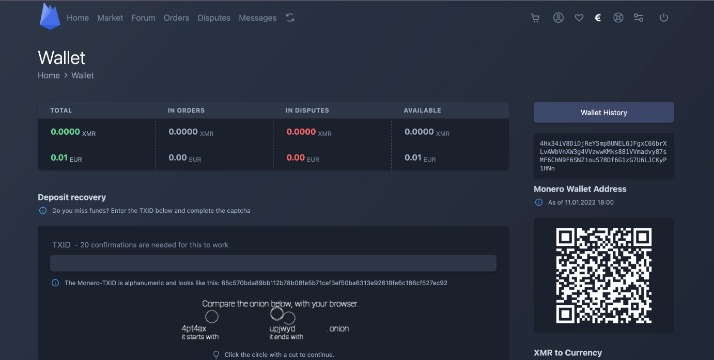Click the green 0.01 EUR total value
This screenshot has height=360, width=714.
tap(66, 158)
